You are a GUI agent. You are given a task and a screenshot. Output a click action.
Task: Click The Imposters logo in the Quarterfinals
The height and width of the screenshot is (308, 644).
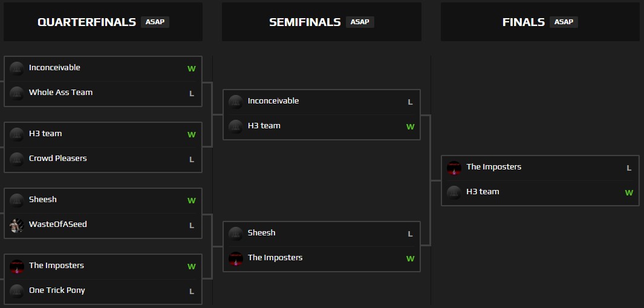click(17, 266)
